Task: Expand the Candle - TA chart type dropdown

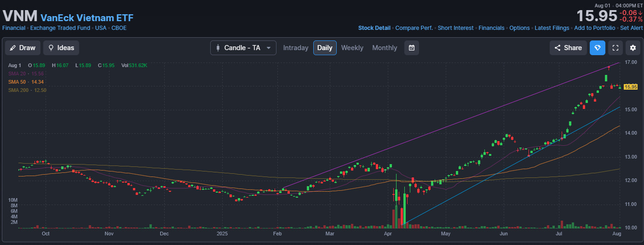Action: (243, 48)
